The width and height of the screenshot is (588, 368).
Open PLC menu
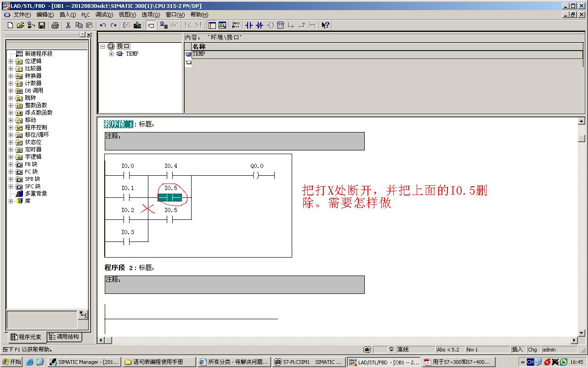pos(86,15)
